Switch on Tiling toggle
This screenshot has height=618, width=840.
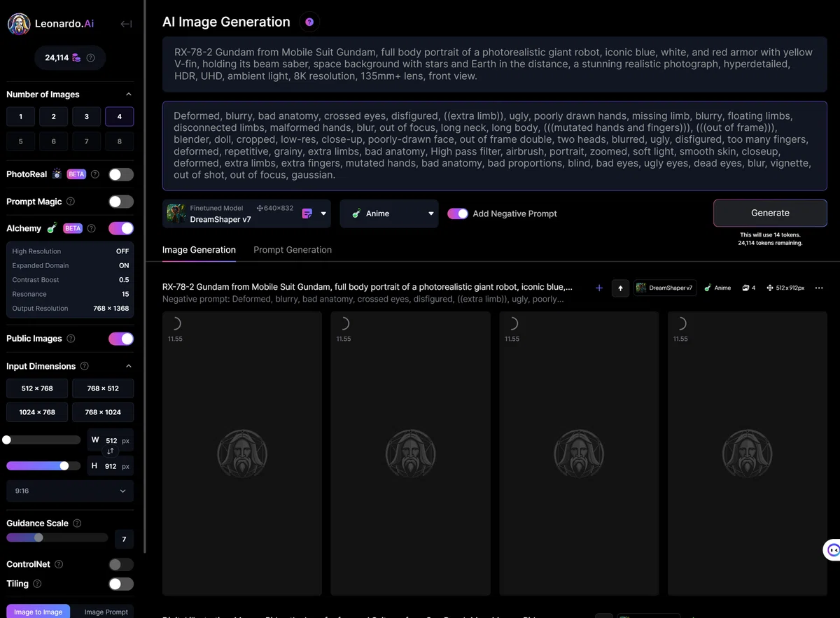click(x=121, y=584)
